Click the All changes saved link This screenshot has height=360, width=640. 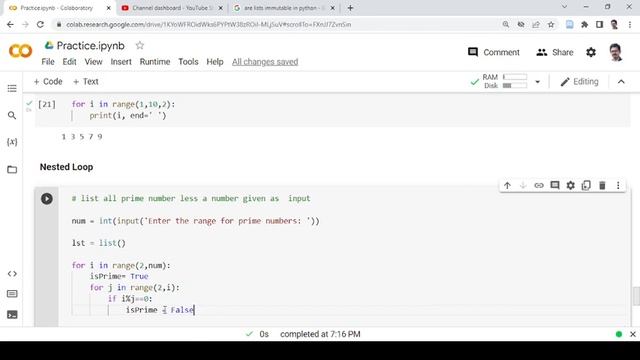(265, 62)
